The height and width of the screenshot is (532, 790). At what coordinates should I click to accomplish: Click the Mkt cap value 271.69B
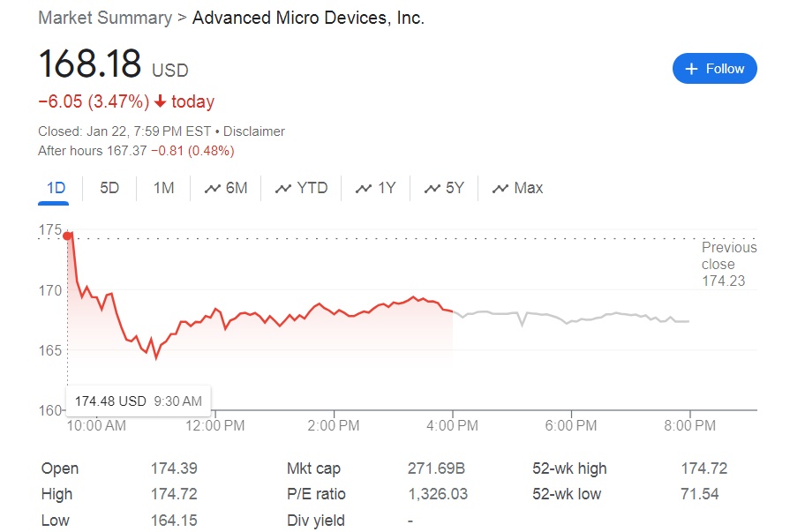tap(435, 468)
